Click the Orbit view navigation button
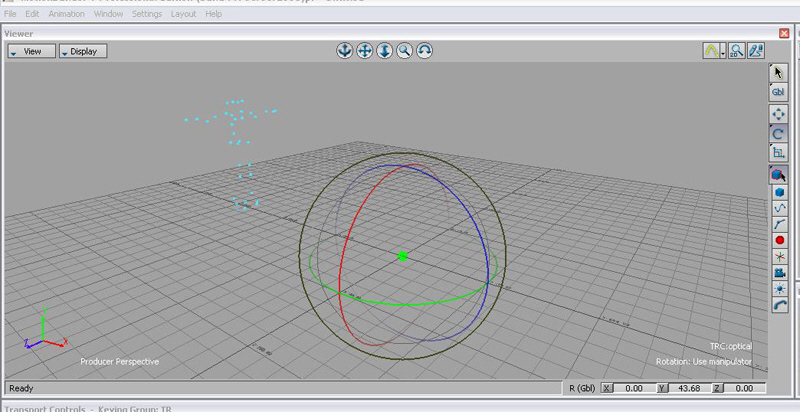 [x=344, y=50]
